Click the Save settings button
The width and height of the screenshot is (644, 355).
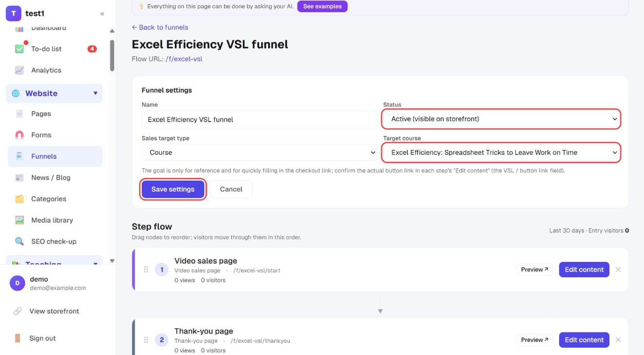point(173,189)
